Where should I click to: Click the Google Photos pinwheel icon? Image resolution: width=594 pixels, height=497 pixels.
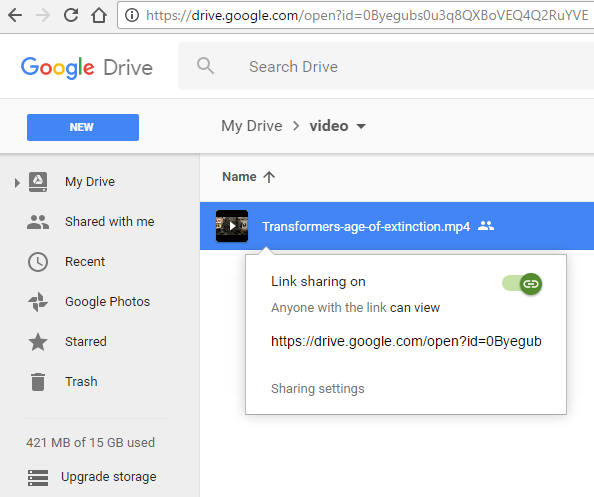click(x=38, y=302)
